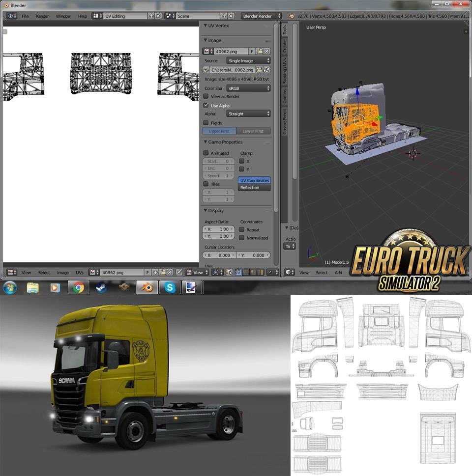Open Add menu in 3D view header
Image resolution: width=472 pixels, height=476 pixels.
[x=338, y=273]
